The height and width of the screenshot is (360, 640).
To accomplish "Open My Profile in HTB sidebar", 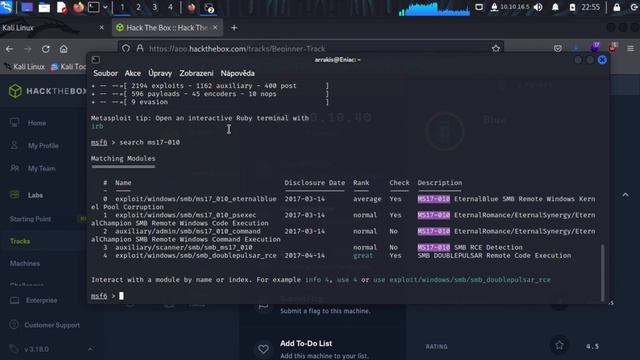I will coord(43,146).
